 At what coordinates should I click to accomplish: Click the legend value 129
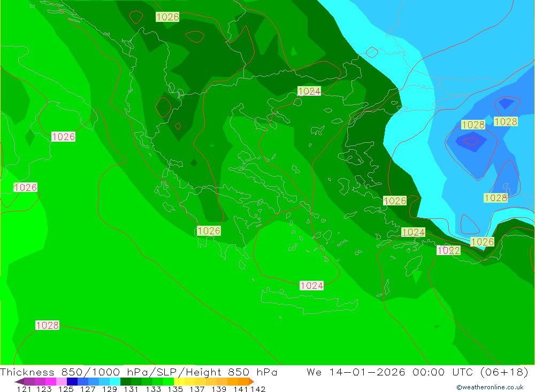109,389
